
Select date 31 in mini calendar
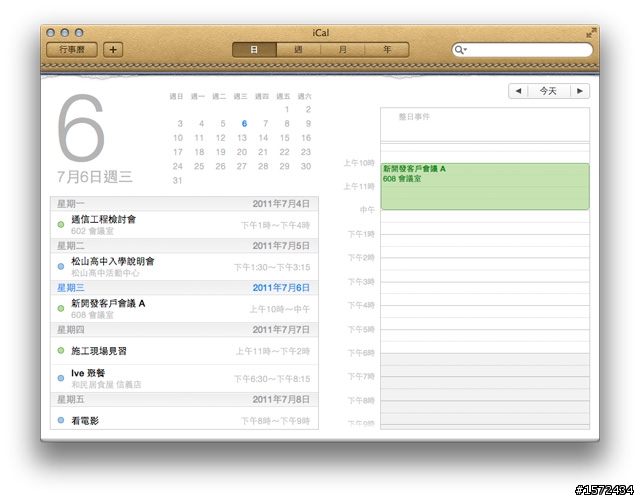coord(178,180)
